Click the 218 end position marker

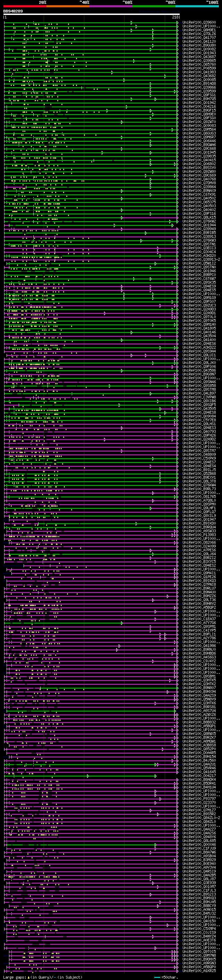click(175, 17)
